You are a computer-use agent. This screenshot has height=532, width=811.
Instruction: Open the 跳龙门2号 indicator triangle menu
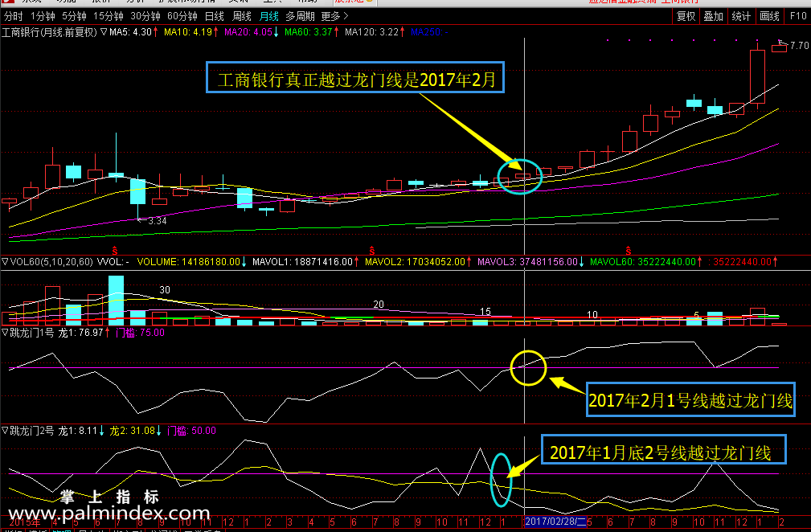pyautogui.click(x=5, y=431)
